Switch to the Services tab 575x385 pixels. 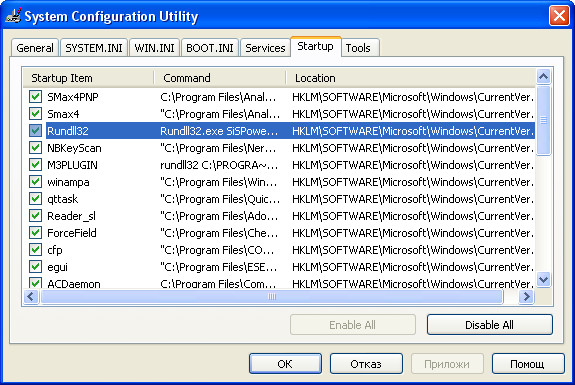point(265,48)
